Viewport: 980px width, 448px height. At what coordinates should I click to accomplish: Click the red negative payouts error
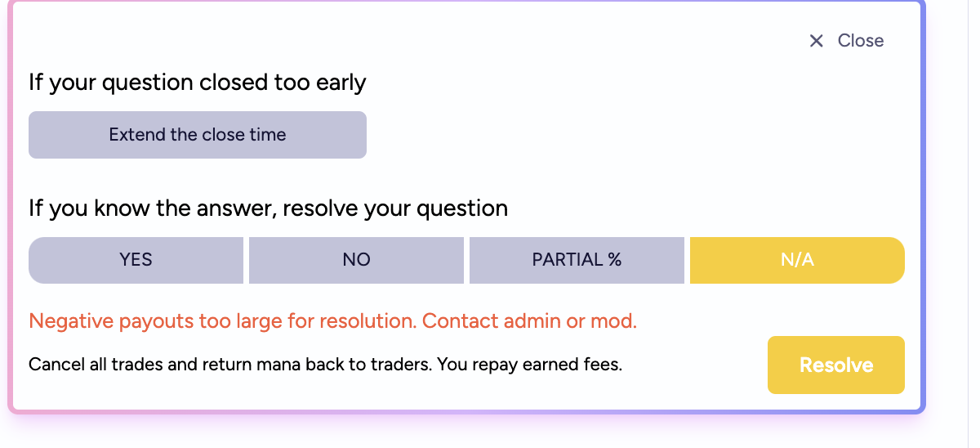pyautogui.click(x=332, y=320)
